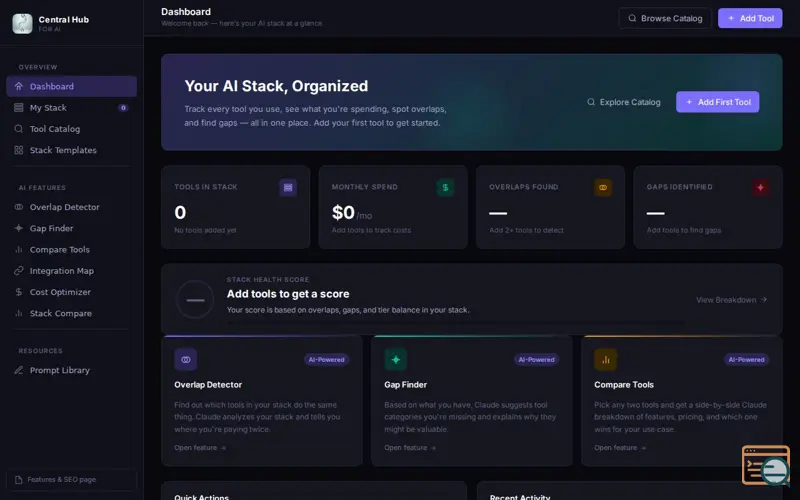Click the Recent Activity heading
The width and height of the screenshot is (800, 500).
(519, 497)
